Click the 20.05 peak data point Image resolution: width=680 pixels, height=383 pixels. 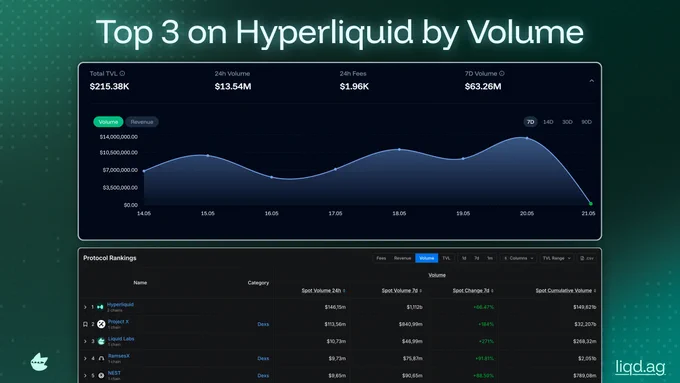(527, 138)
